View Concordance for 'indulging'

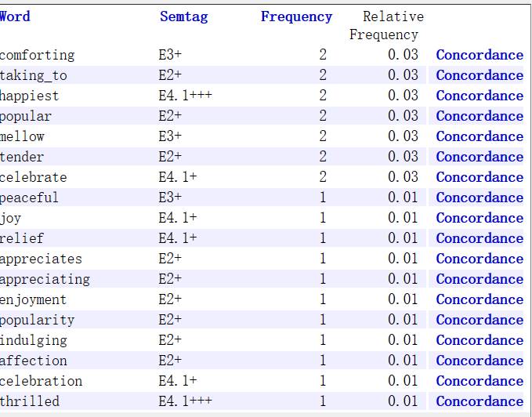pyautogui.click(x=480, y=340)
